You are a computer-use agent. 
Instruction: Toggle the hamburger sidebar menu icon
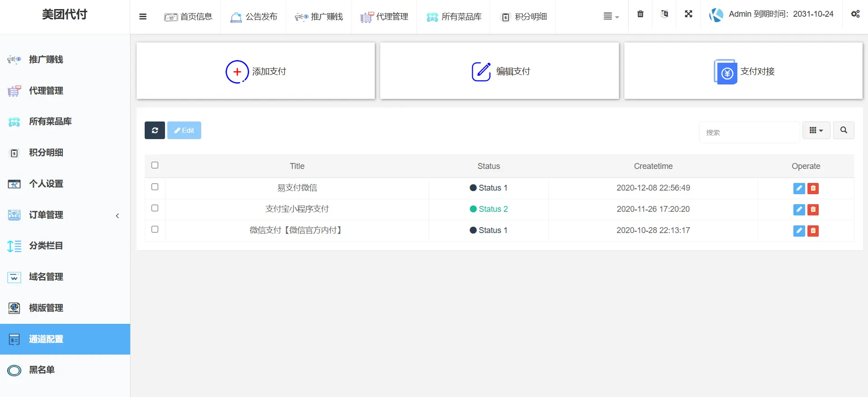coord(143,17)
